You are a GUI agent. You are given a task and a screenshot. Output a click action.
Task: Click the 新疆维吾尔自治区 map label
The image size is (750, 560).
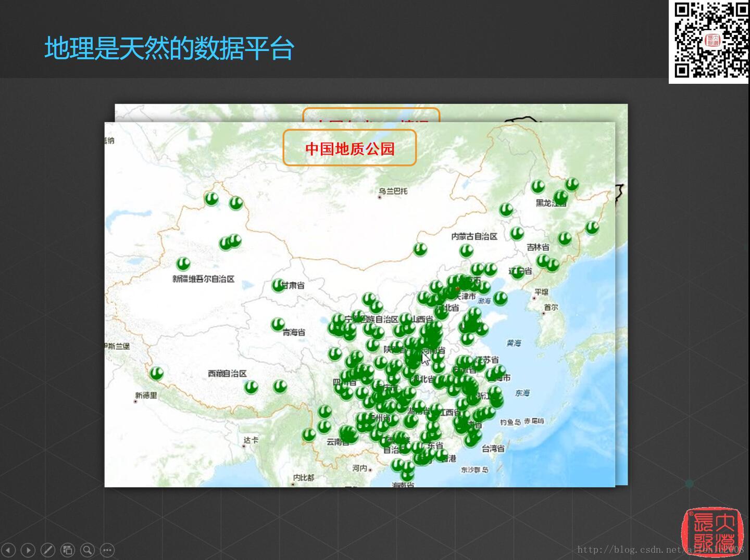pyautogui.click(x=204, y=279)
